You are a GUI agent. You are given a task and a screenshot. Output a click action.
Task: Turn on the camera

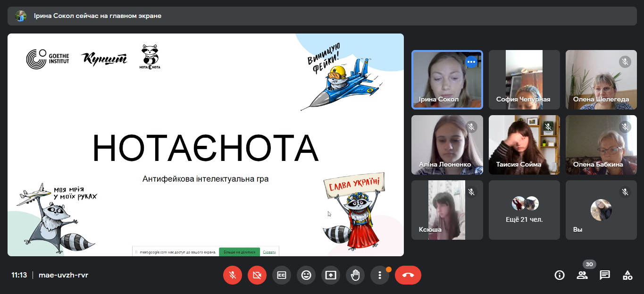click(257, 275)
